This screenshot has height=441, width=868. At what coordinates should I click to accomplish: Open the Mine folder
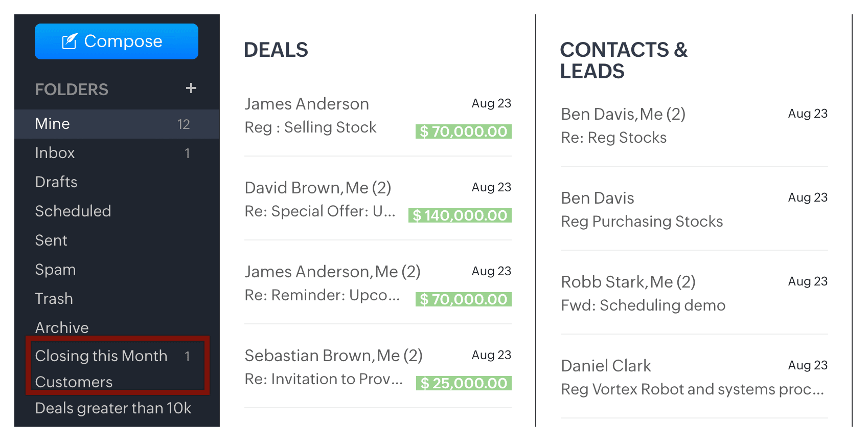53,124
